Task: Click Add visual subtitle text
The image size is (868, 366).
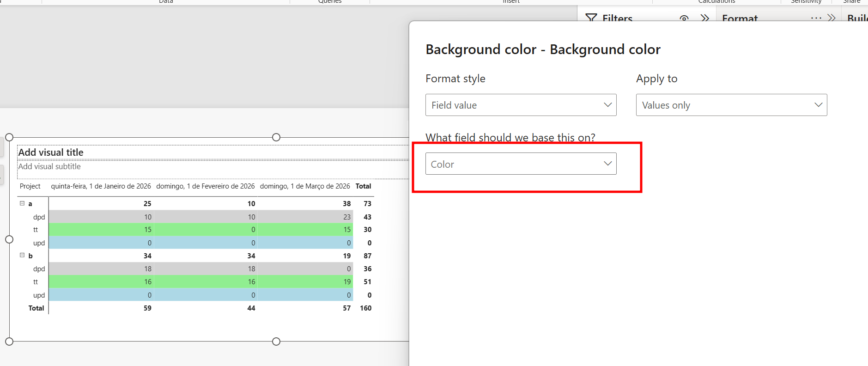Action: click(49, 166)
